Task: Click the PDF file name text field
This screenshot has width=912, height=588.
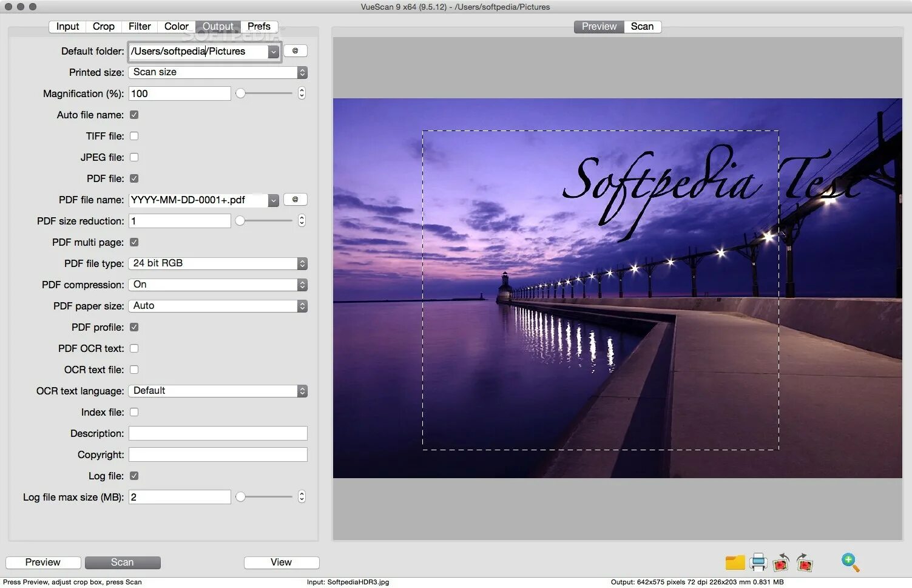Action: pyautogui.click(x=198, y=200)
